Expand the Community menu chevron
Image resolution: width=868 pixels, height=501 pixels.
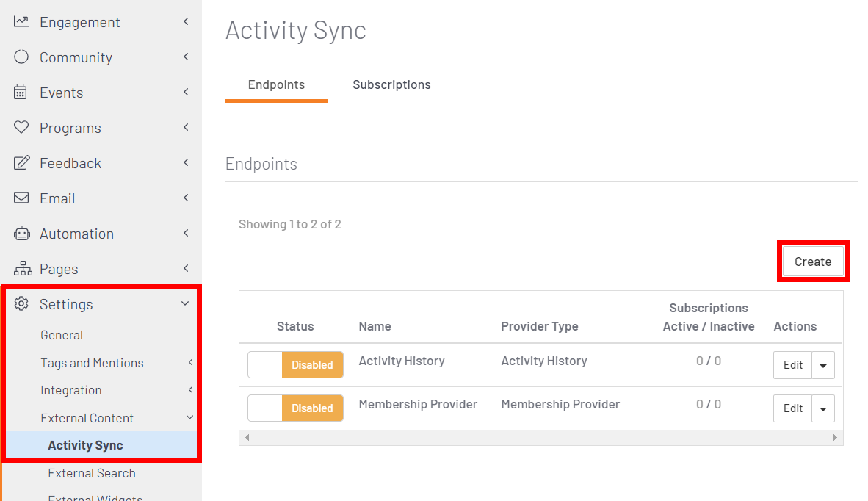pyautogui.click(x=186, y=57)
